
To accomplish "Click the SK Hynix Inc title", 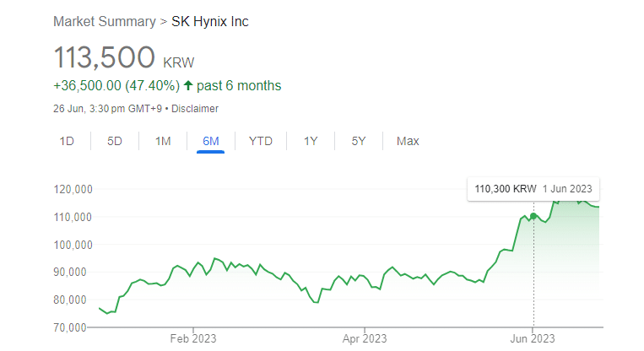I will pos(210,21).
